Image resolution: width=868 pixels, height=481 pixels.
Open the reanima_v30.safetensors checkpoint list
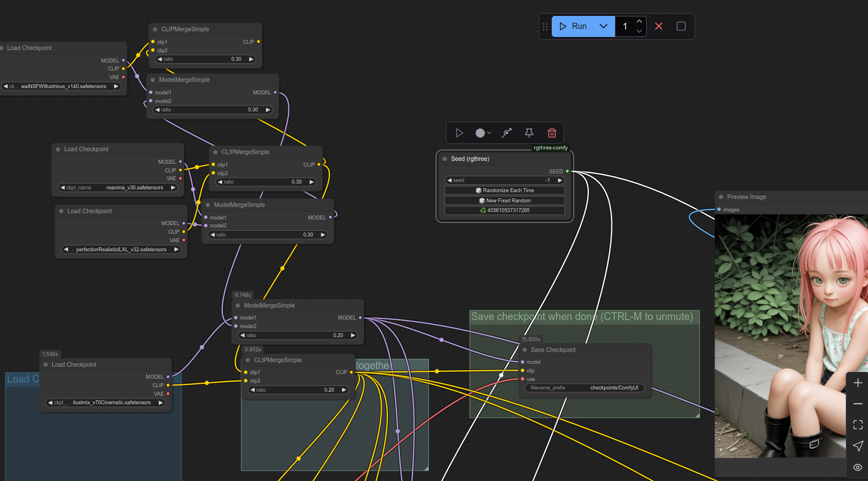pyautogui.click(x=118, y=188)
